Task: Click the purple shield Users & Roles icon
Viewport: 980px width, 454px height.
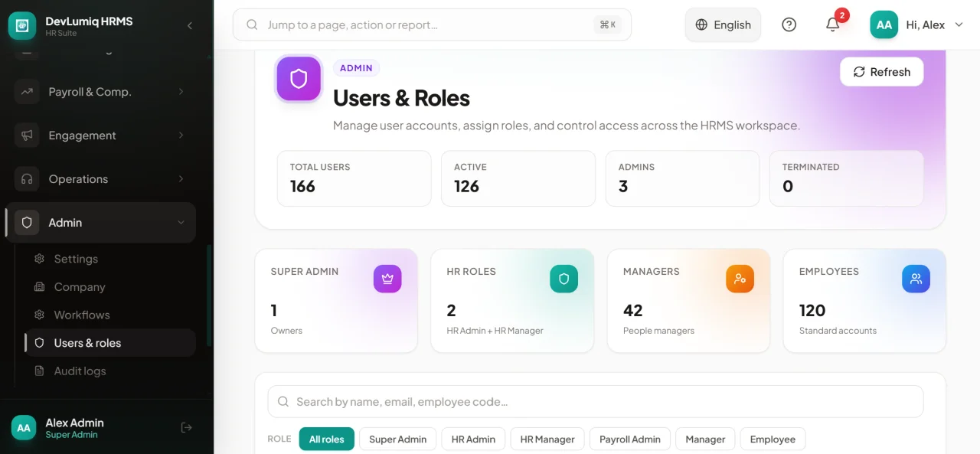Action: pyautogui.click(x=299, y=78)
